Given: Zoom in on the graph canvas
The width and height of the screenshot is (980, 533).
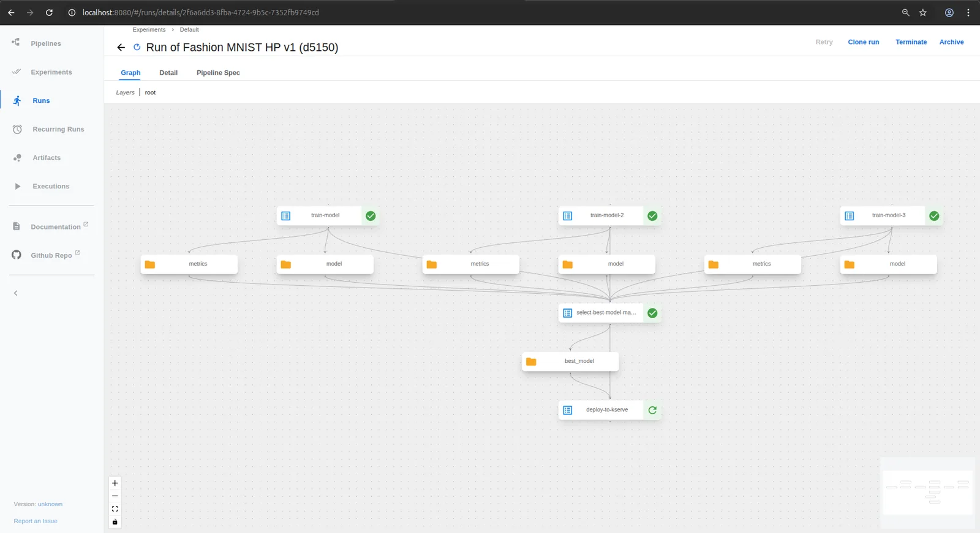Looking at the screenshot, I should pos(115,483).
